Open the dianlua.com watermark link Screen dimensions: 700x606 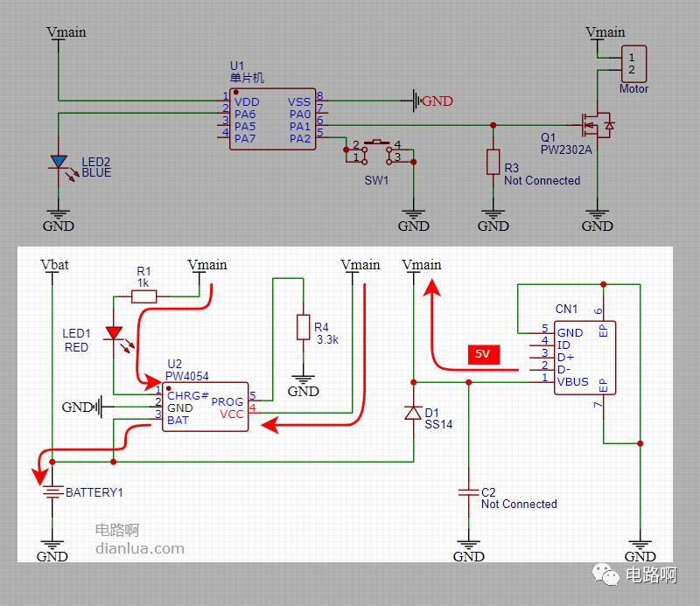coord(139,548)
